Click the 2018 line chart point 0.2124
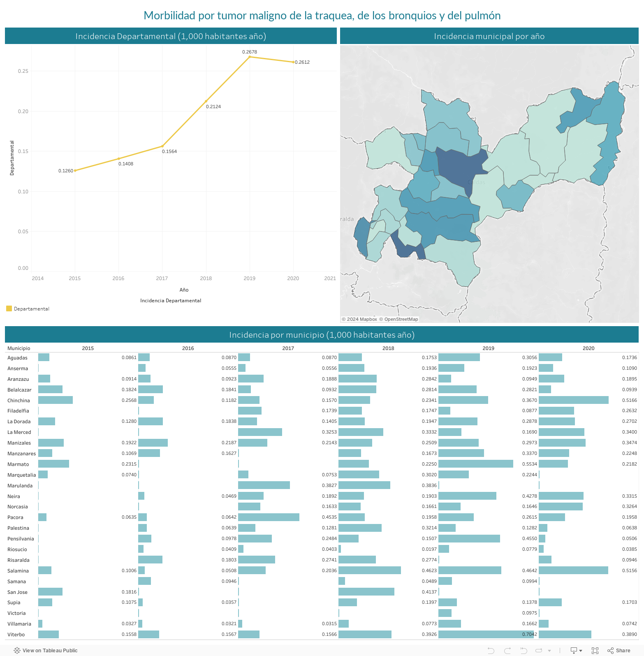 tap(206, 101)
